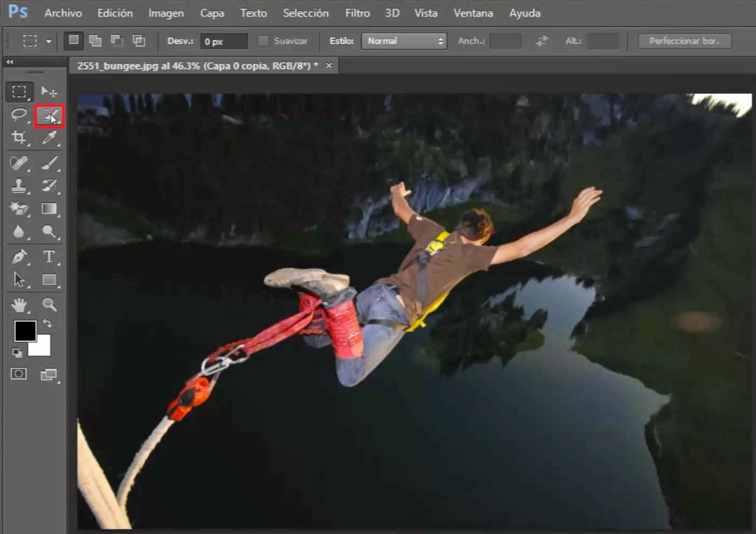Select the Eraser tool

[x=19, y=209]
